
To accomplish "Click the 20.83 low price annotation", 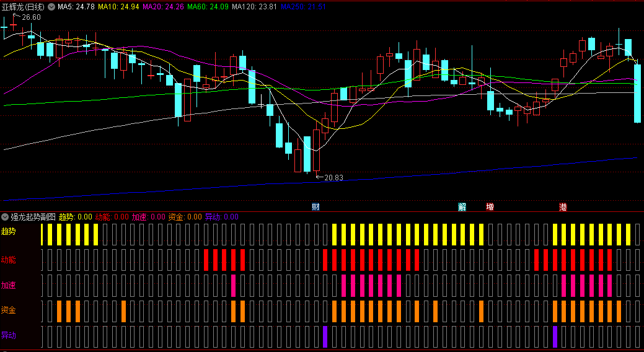I will 333,178.
